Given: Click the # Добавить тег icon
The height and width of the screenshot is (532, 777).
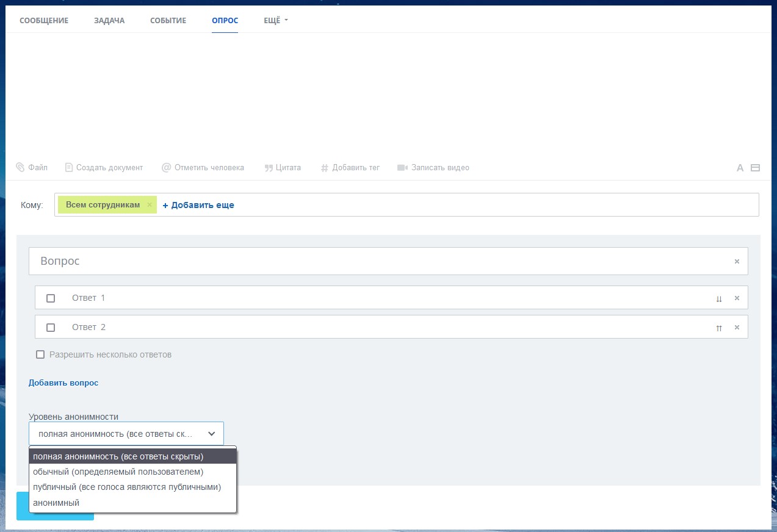Looking at the screenshot, I should point(325,168).
